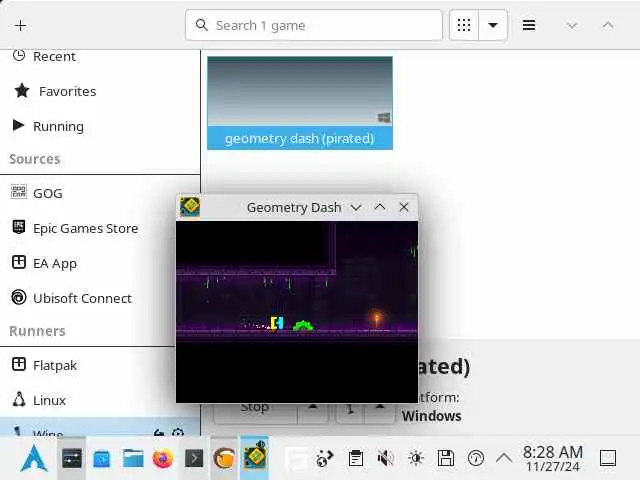Click the Show Desktop button
640x480 pixels.
[608, 458]
